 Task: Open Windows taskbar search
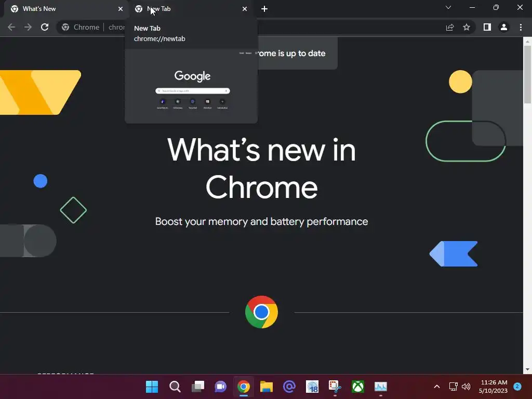pyautogui.click(x=175, y=387)
